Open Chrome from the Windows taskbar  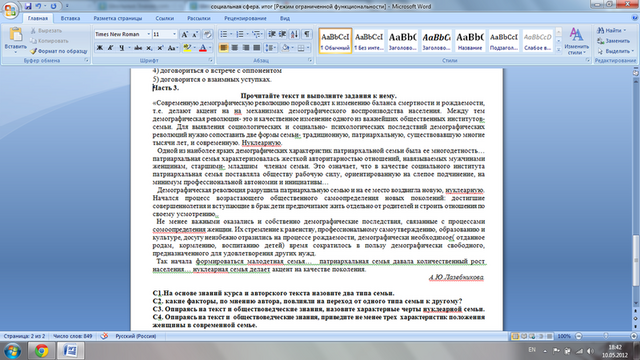click(41, 351)
